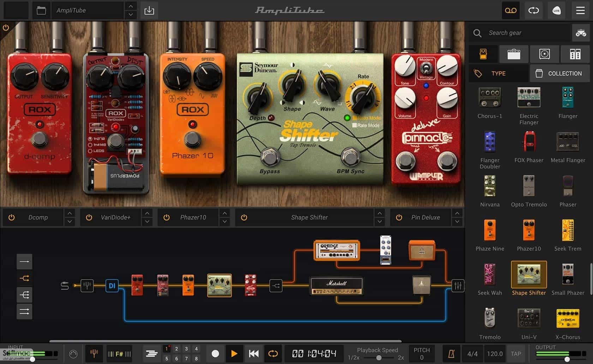Click the INPUT level slider
593x364 pixels.
[x=32, y=359]
